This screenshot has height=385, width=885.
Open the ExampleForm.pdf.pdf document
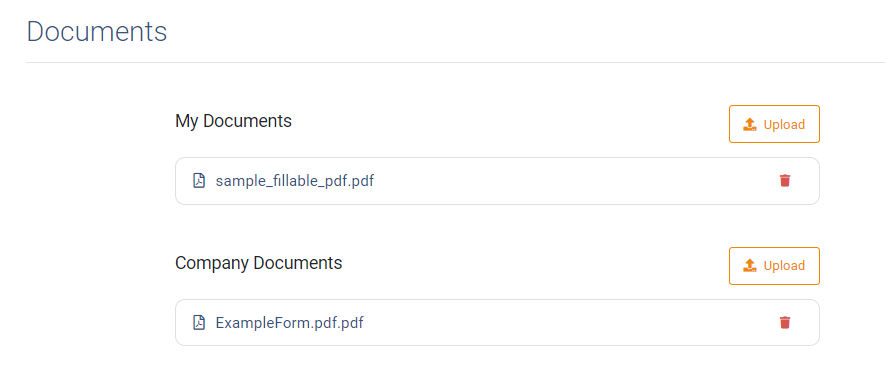290,323
